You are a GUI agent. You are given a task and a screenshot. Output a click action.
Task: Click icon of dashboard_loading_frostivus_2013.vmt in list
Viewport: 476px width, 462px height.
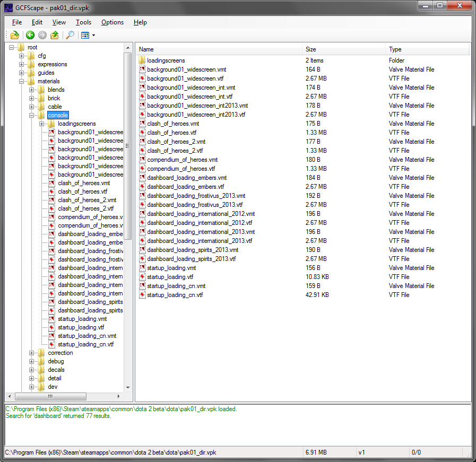click(x=142, y=196)
